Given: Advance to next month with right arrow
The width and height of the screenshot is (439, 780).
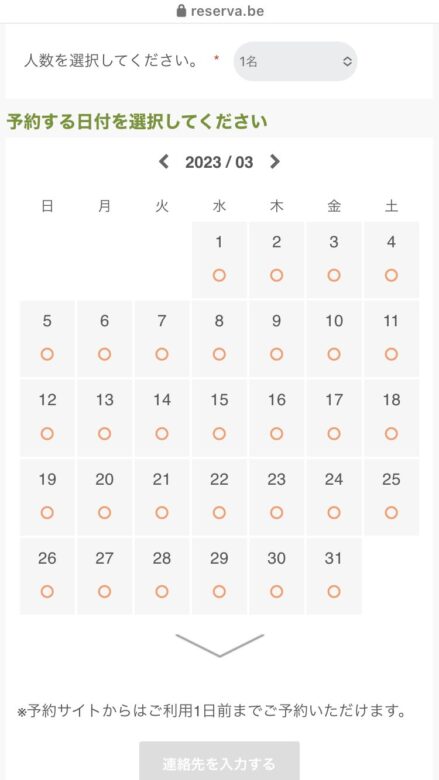Looking at the screenshot, I should click(x=274, y=162).
